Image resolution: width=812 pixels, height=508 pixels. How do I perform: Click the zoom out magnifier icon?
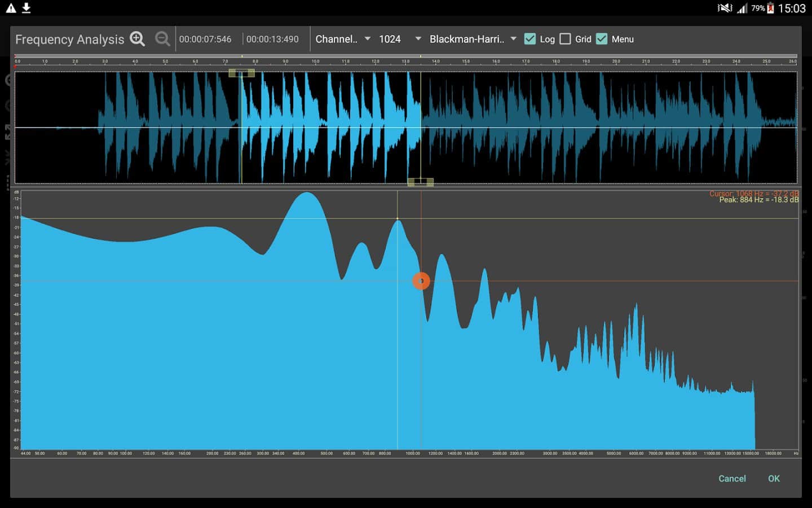click(x=162, y=38)
